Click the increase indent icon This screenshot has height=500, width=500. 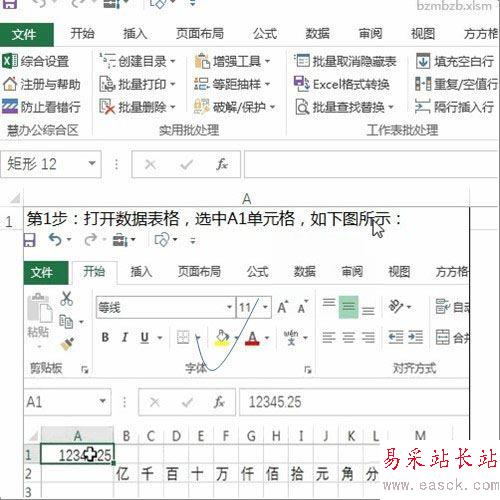415,337
